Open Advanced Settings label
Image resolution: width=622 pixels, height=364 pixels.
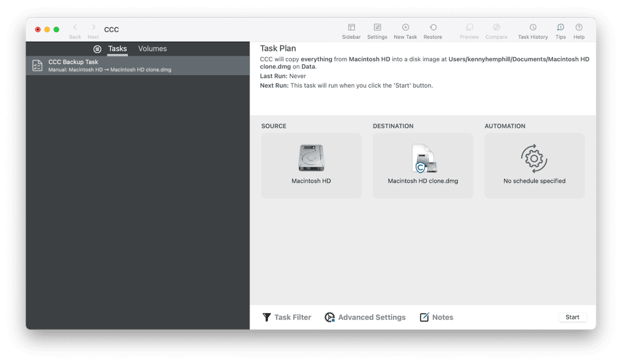coord(372,317)
